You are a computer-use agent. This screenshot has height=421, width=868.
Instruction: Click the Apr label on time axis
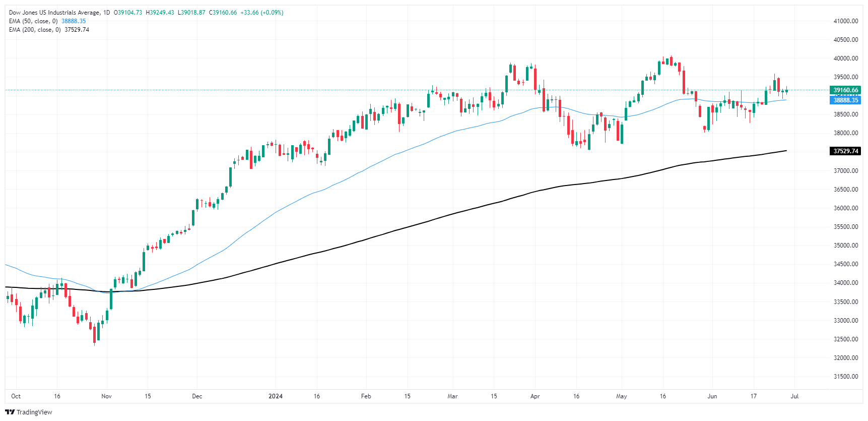(535, 396)
